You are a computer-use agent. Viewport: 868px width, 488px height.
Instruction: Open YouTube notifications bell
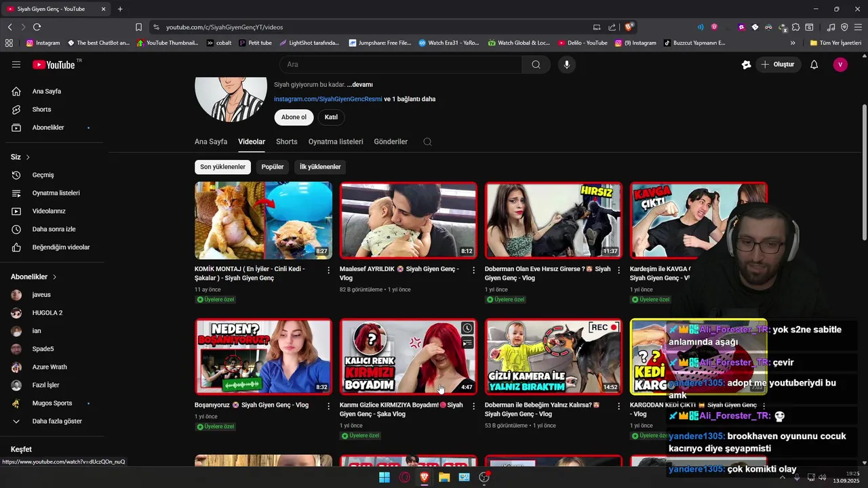[814, 64]
